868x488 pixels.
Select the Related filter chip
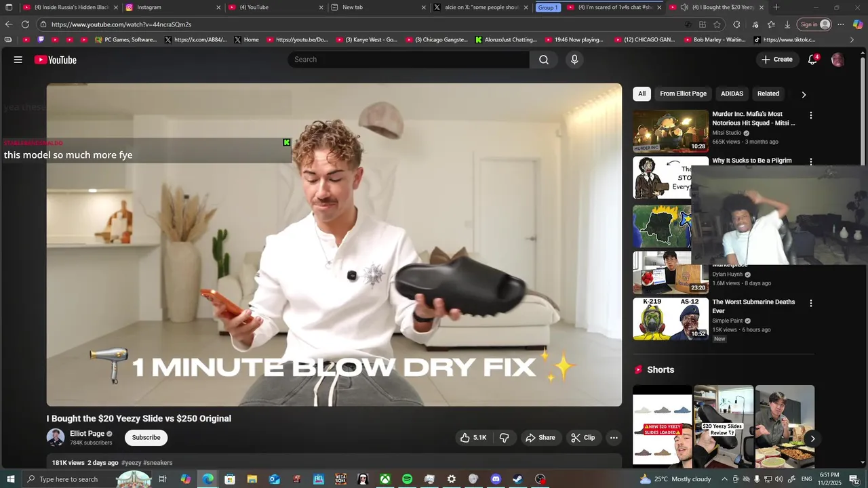coord(768,94)
